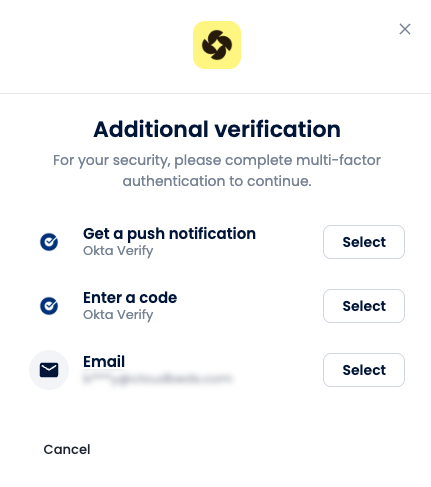This screenshot has height=487, width=431.
Task: Click the yellow app logo at top
Action: pyautogui.click(x=217, y=45)
